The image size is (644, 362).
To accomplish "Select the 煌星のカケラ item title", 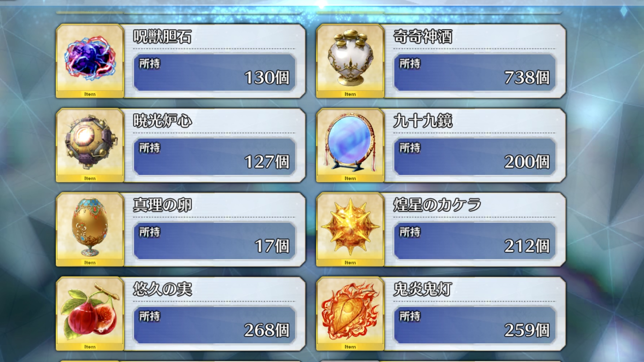I will 437,205.
